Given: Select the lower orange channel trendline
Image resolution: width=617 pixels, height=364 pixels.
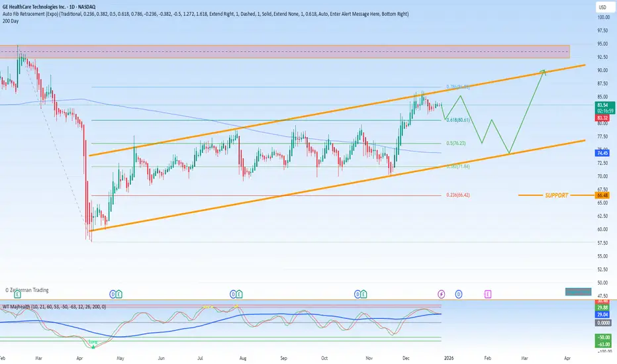Looking at the screenshot, I should point(337,185).
